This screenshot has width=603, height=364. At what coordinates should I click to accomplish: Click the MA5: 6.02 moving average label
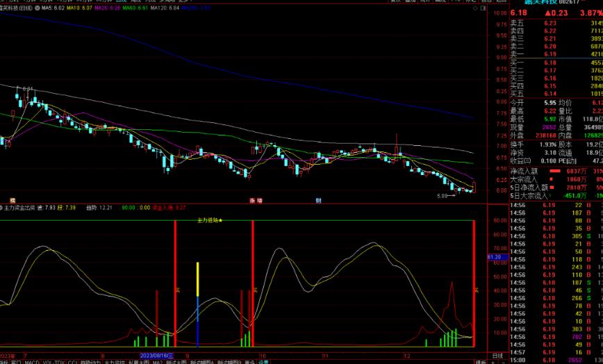53,8
